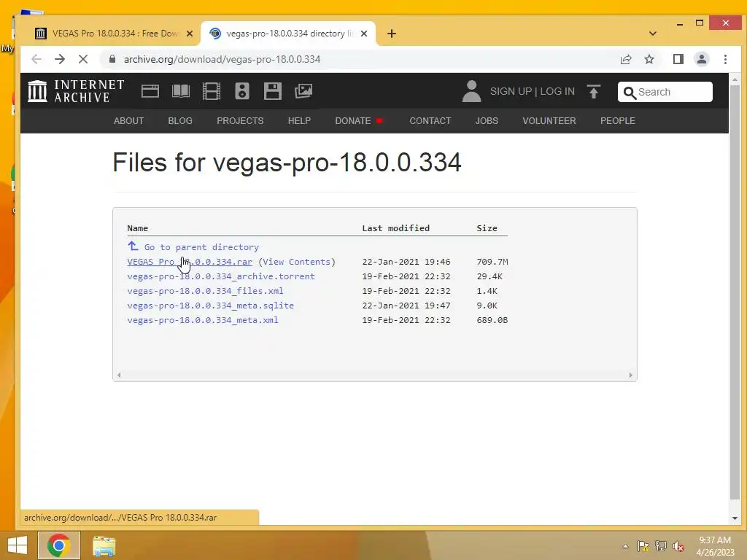Open vegas-pro-18.0.0.334_meta.sqlite link

[x=211, y=306]
